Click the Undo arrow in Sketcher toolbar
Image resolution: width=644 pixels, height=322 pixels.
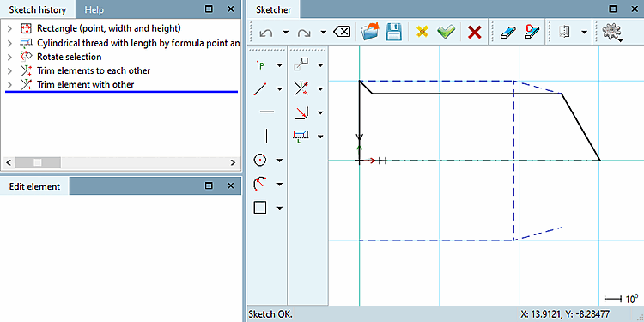pos(266,32)
